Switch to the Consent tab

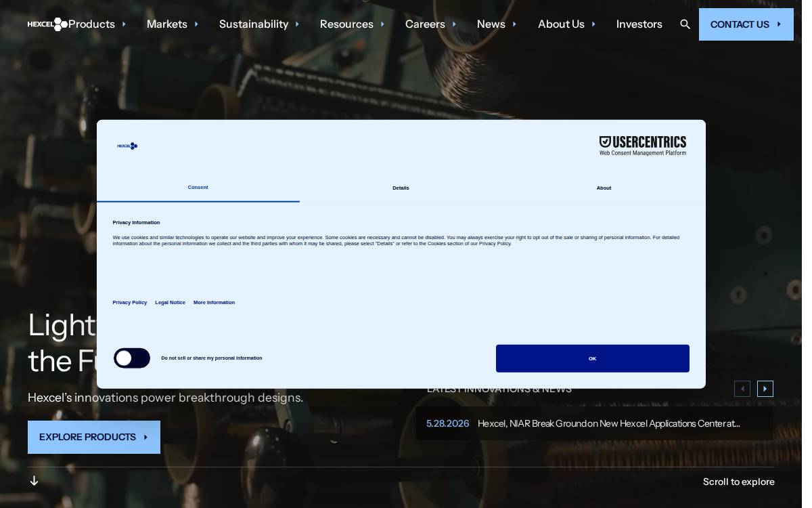pyautogui.click(x=198, y=188)
